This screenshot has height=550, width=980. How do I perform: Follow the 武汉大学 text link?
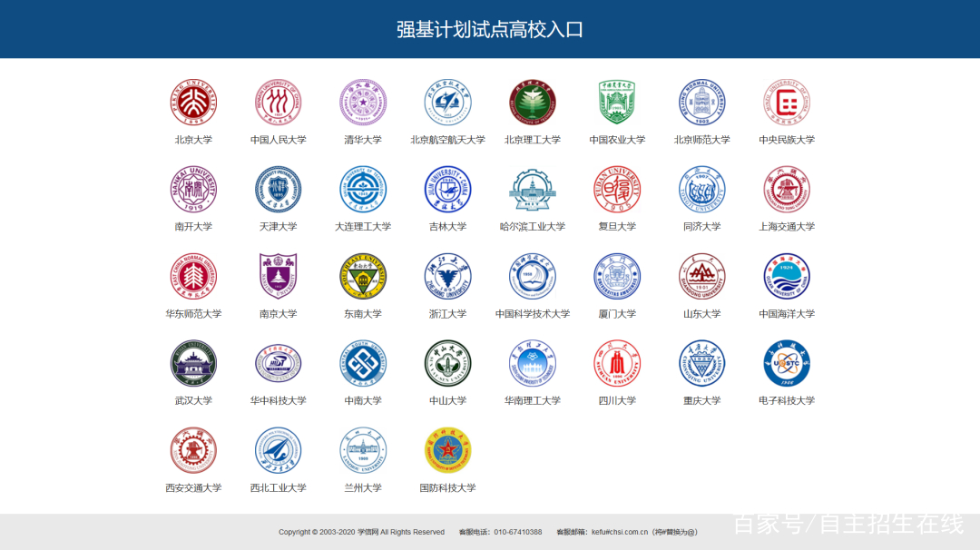point(194,400)
